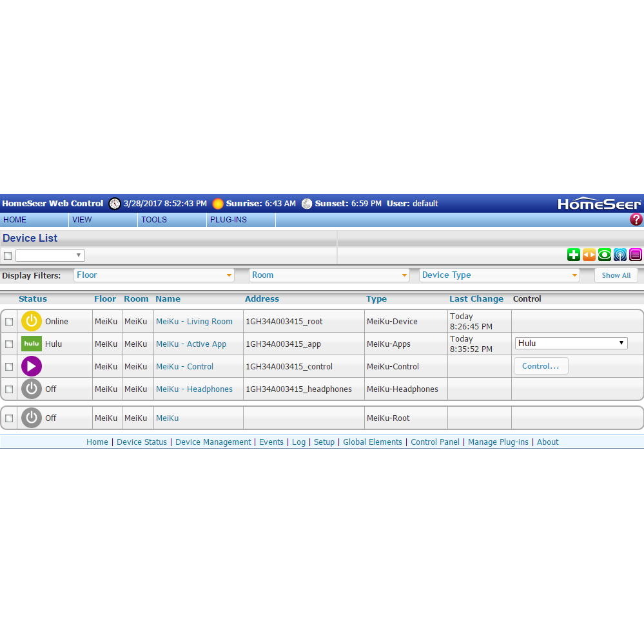
Task: Click the help question mark icon
Action: 636,219
